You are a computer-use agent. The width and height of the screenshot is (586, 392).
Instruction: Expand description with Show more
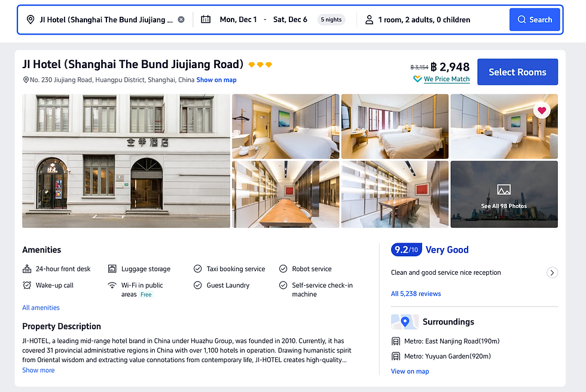38,370
